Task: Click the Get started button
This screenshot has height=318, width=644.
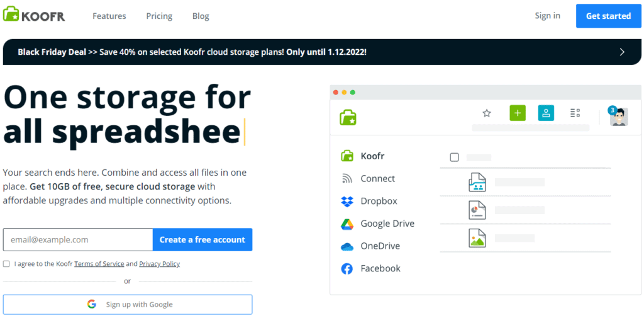Action: point(608,16)
